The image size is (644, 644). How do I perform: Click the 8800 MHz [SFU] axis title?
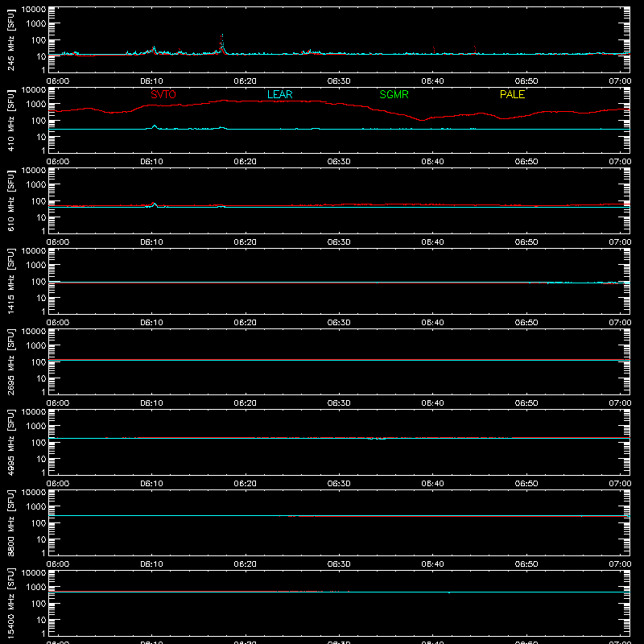click(10, 522)
